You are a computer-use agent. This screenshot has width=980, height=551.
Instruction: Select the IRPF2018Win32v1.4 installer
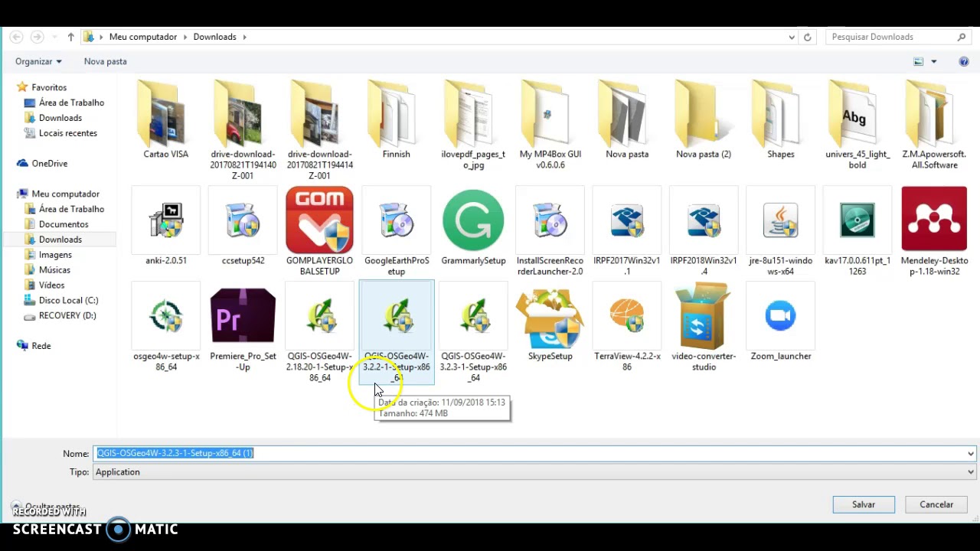[x=704, y=232]
